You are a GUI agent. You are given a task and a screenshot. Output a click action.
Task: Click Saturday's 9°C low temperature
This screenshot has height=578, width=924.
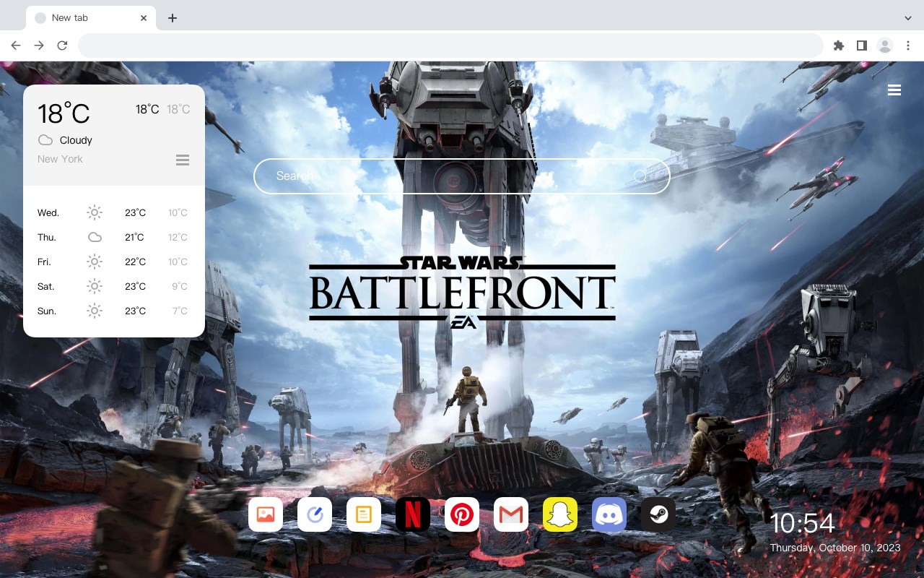tap(180, 286)
